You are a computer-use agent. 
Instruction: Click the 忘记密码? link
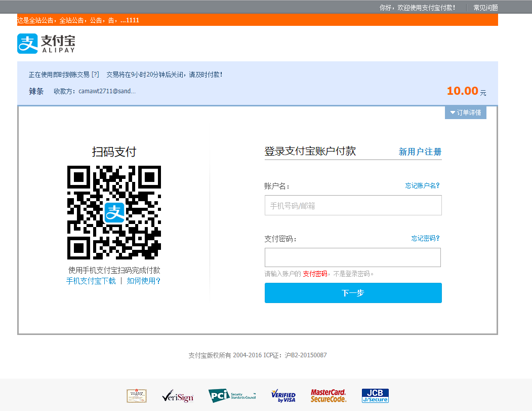click(426, 238)
